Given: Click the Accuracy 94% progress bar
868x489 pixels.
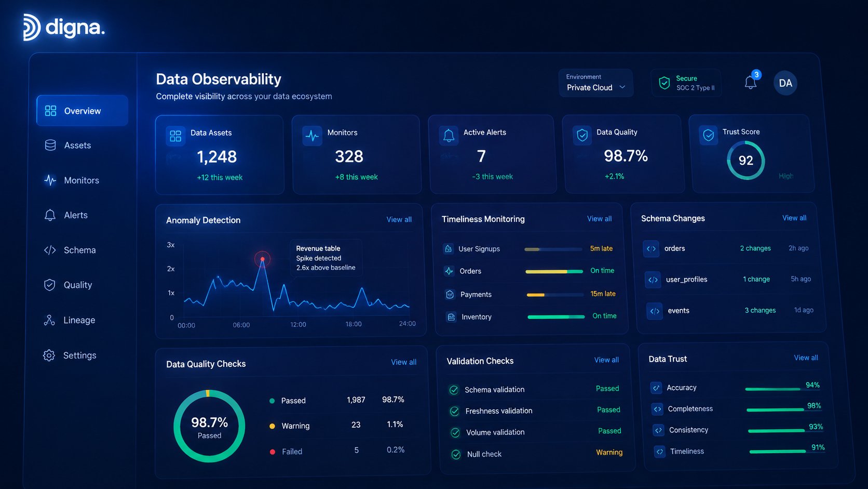Looking at the screenshot, I should click(782, 389).
